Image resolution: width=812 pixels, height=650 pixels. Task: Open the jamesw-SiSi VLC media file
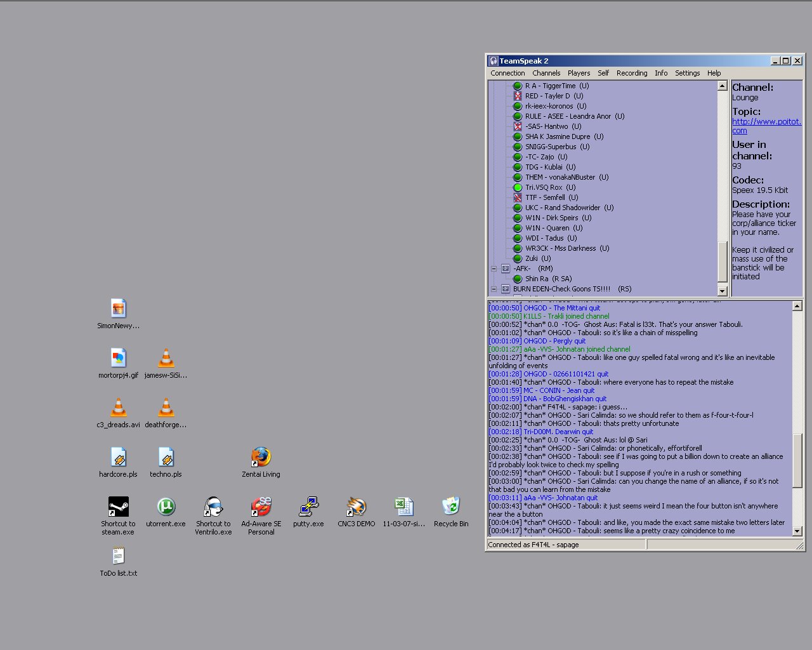point(166,358)
